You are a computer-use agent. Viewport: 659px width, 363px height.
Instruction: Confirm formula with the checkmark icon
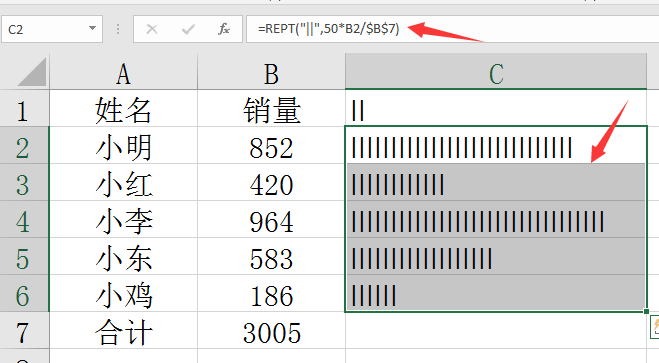(x=188, y=29)
